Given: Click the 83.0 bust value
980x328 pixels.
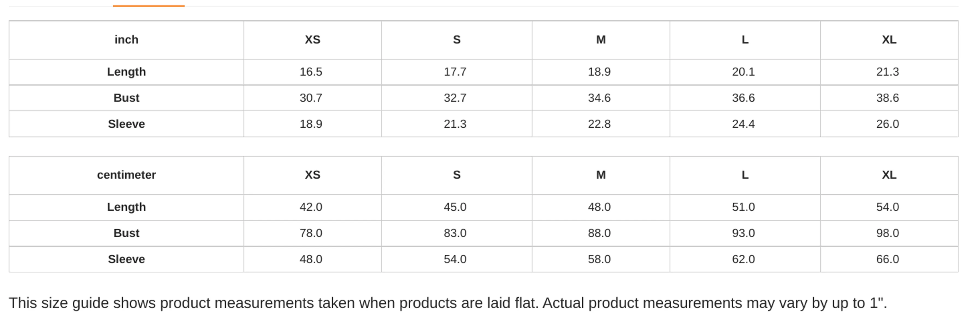Looking at the screenshot, I should (x=455, y=233).
